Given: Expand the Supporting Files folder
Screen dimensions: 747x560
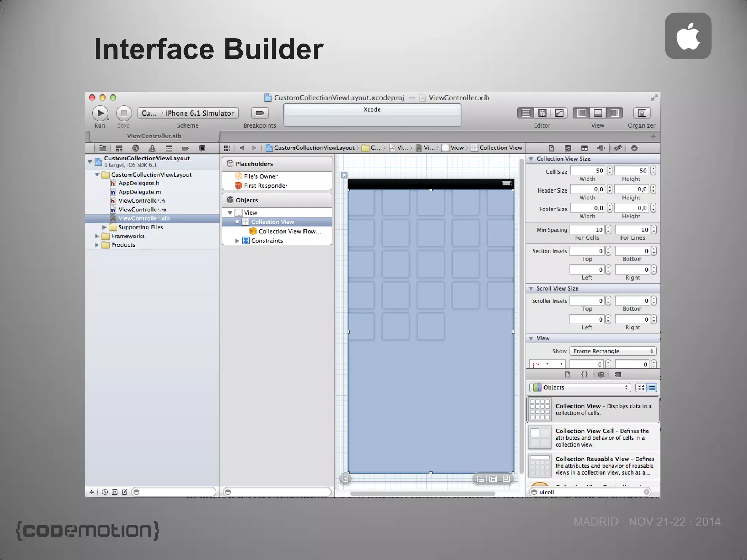Looking at the screenshot, I should [104, 227].
